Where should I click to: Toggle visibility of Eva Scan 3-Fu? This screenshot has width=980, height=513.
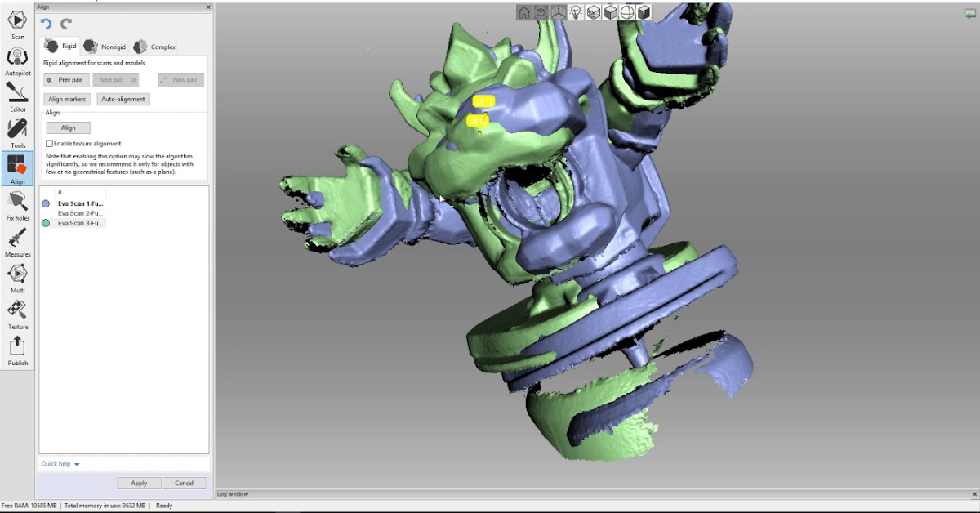(44, 222)
